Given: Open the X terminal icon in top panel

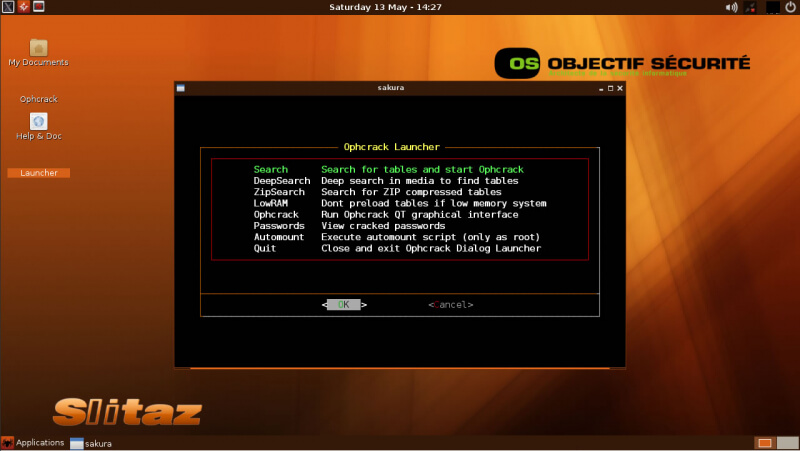Looking at the screenshot, I should pos(8,7).
